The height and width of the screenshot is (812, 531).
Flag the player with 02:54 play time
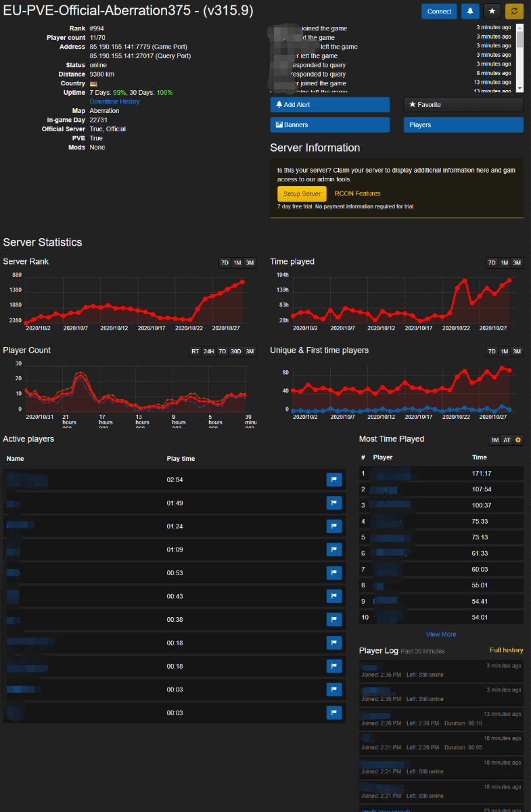(334, 480)
